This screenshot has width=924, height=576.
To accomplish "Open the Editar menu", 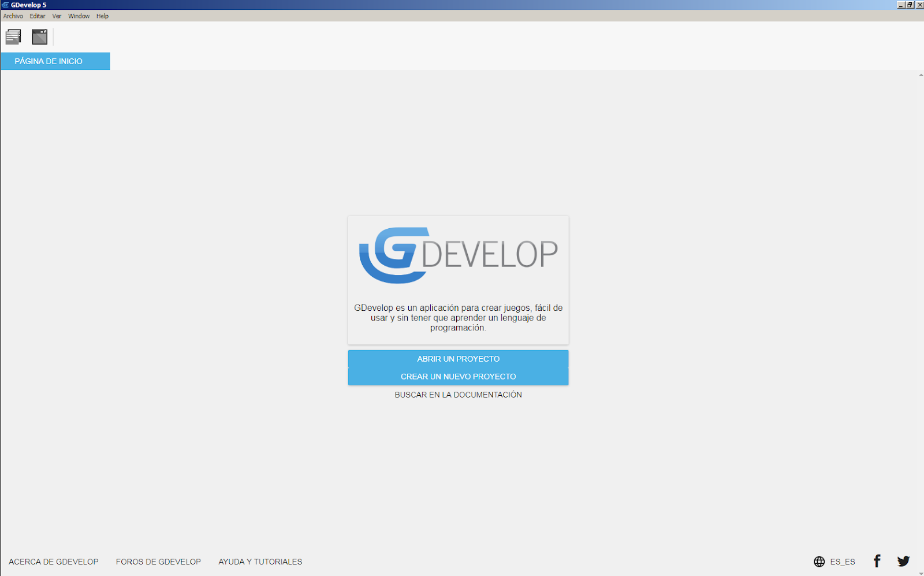I will [37, 16].
